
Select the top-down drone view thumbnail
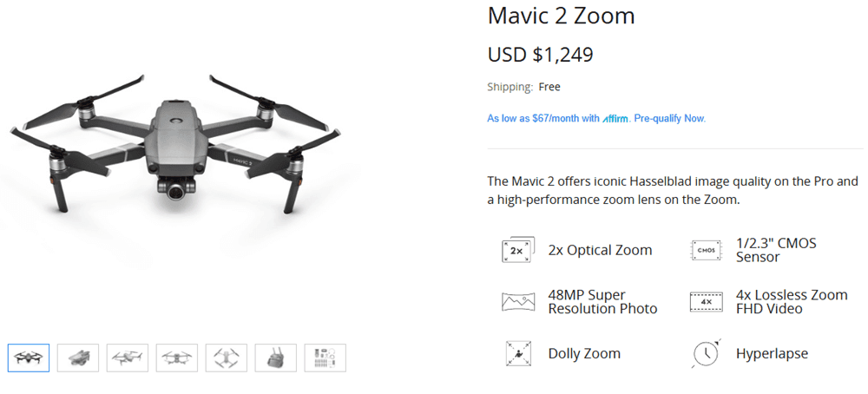(x=227, y=358)
